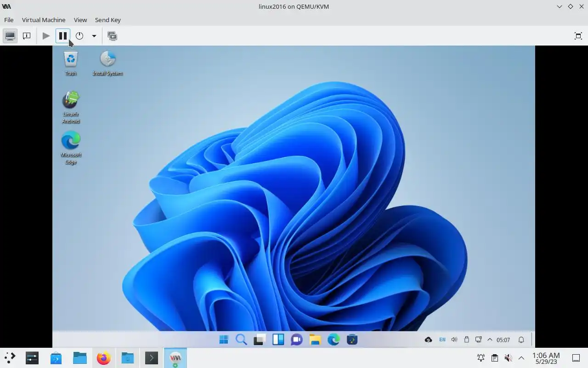Open the guest notifications bell
The image size is (588, 368).
coord(521,340)
